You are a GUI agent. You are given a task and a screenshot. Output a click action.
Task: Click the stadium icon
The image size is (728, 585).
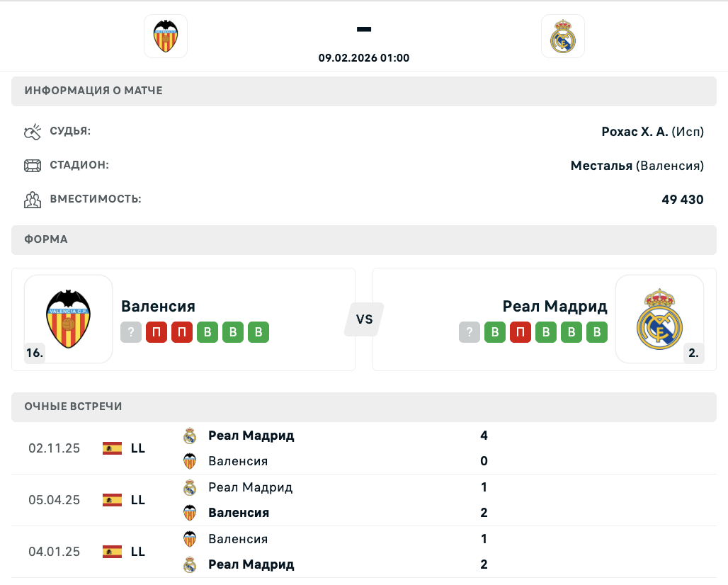pyautogui.click(x=33, y=166)
